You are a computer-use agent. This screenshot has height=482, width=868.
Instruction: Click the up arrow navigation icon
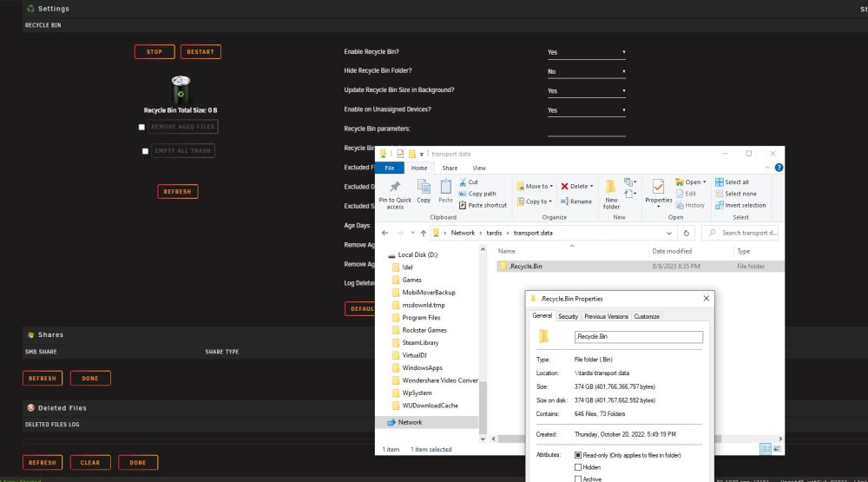[x=424, y=234]
